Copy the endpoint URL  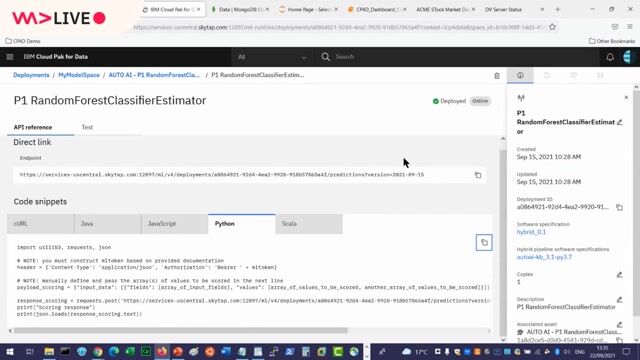tap(478, 175)
